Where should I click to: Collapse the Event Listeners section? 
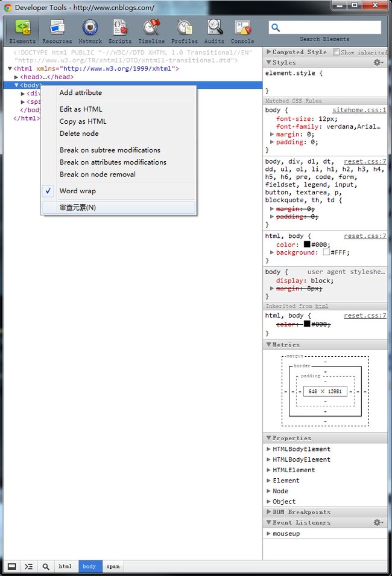[269, 522]
